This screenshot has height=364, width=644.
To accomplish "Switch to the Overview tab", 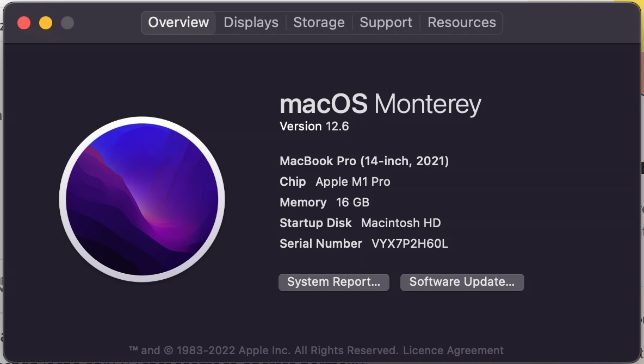I will click(178, 23).
